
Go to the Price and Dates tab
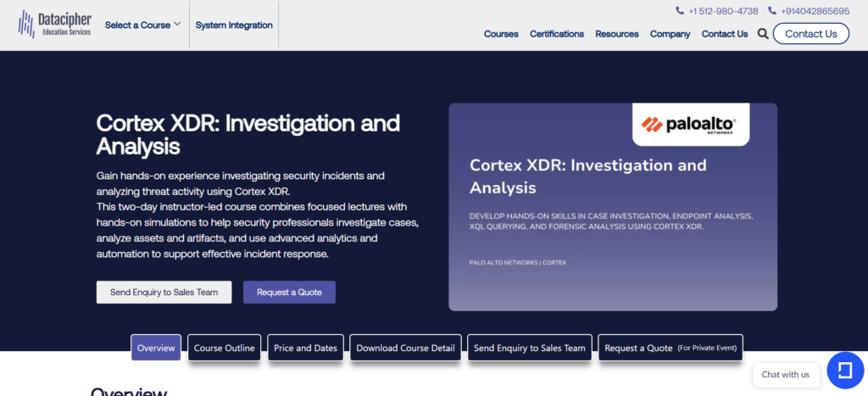[x=305, y=348]
